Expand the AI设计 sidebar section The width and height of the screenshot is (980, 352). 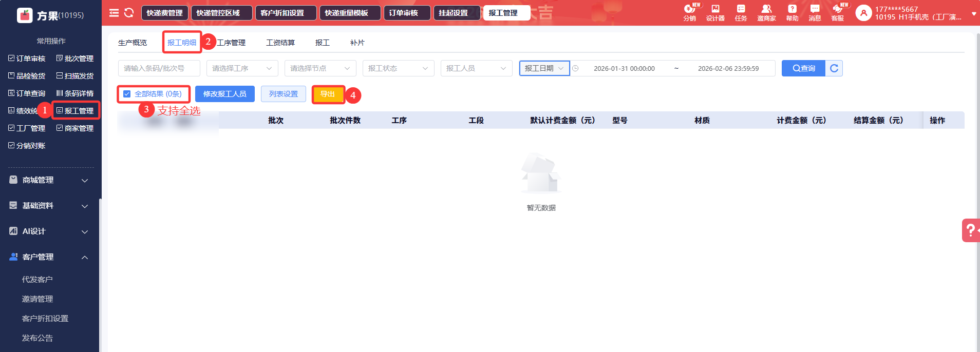click(x=49, y=231)
